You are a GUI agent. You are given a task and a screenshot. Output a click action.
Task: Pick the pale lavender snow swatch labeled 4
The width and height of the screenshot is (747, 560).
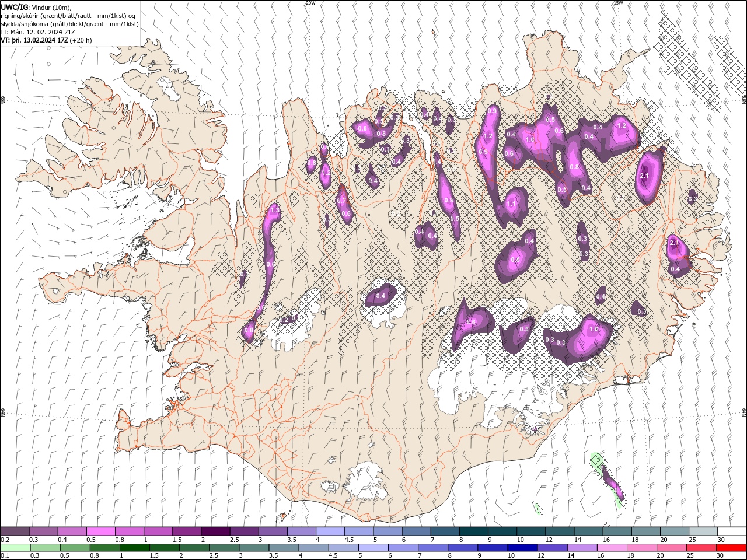(x=330, y=531)
